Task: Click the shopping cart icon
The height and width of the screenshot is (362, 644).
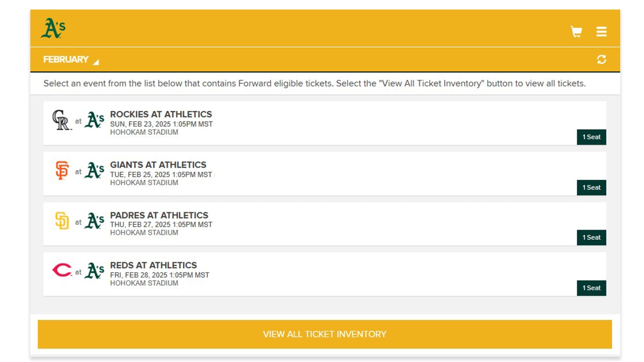Action: pyautogui.click(x=576, y=31)
